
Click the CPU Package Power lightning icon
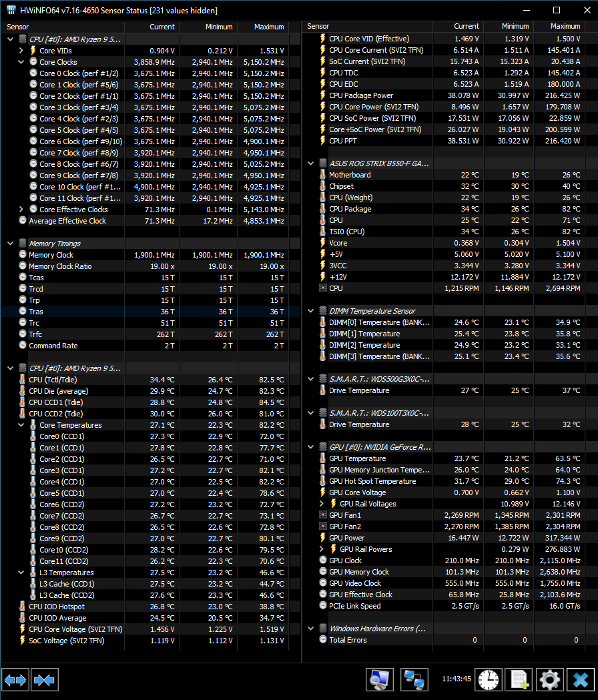pyautogui.click(x=323, y=95)
